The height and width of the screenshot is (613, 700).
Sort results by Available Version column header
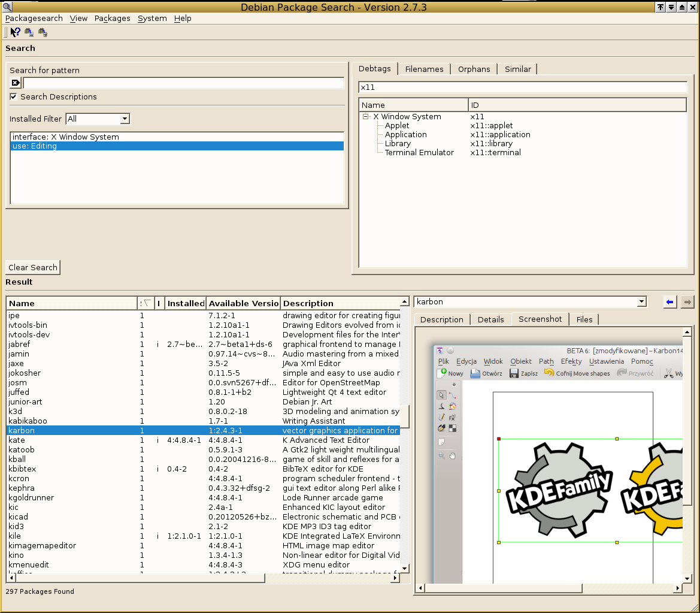(x=243, y=303)
